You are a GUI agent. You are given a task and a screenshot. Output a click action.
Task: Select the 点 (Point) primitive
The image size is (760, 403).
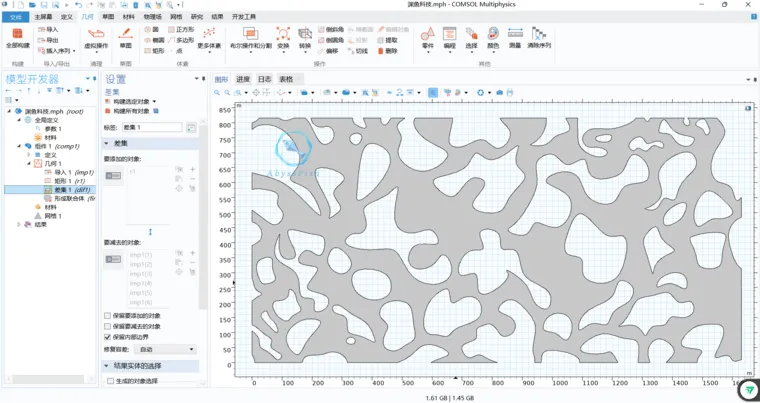175,50
